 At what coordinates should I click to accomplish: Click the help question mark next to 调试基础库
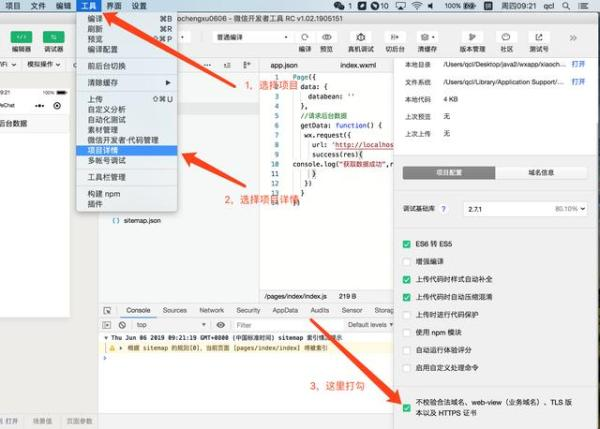[443, 209]
